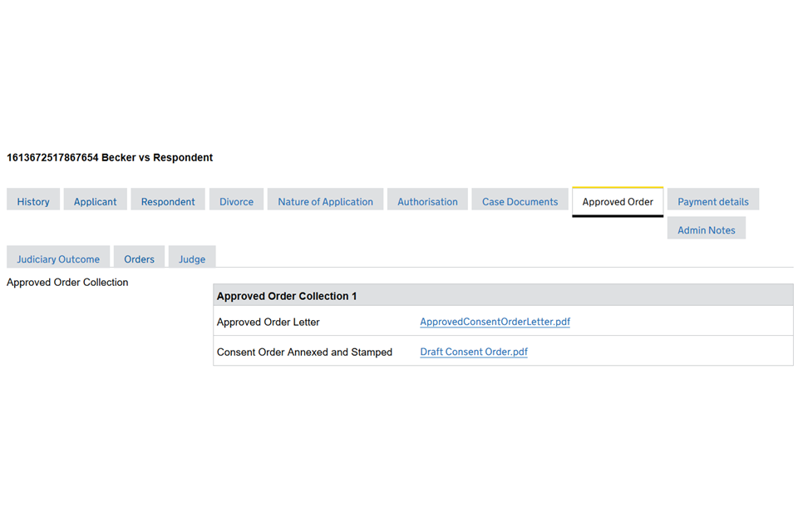Select the Respondent tab
Screen dimensions: 798x532
pos(168,201)
